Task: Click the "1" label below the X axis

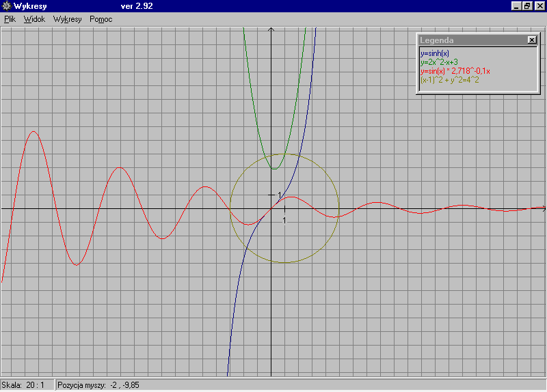Action: pos(284,220)
